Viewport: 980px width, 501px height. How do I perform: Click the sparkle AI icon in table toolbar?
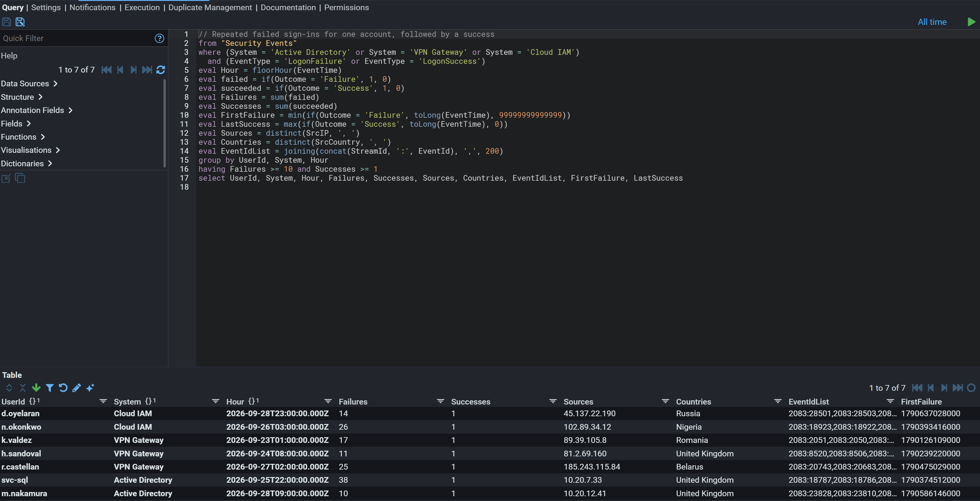pos(90,388)
